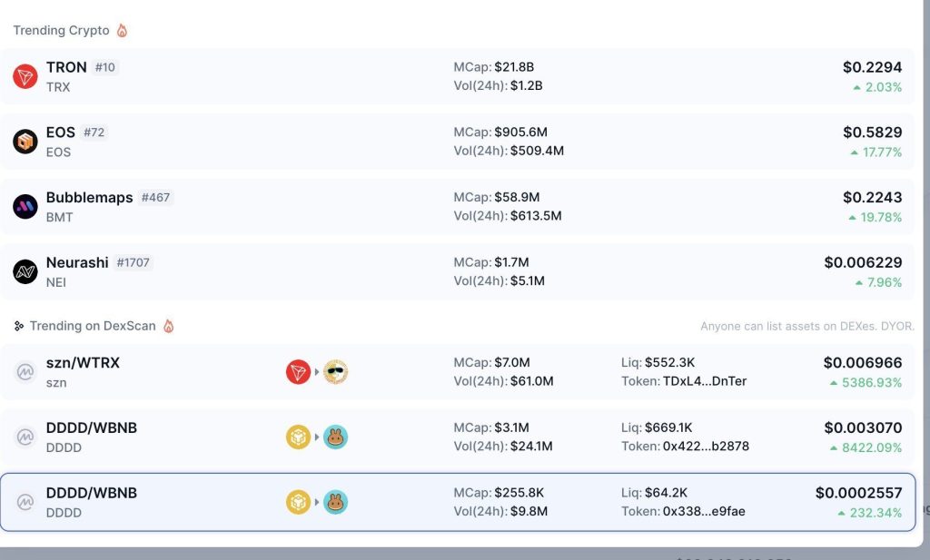Click the #72 rank badge next to EOS
Image resolution: width=930 pixels, height=560 pixels.
[94, 133]
